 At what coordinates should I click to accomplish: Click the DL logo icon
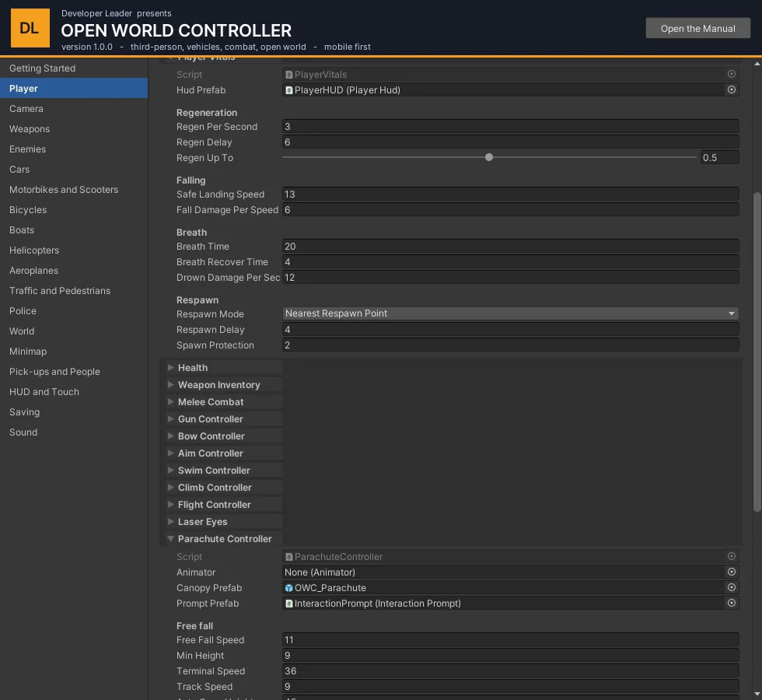tap(30, 28)
